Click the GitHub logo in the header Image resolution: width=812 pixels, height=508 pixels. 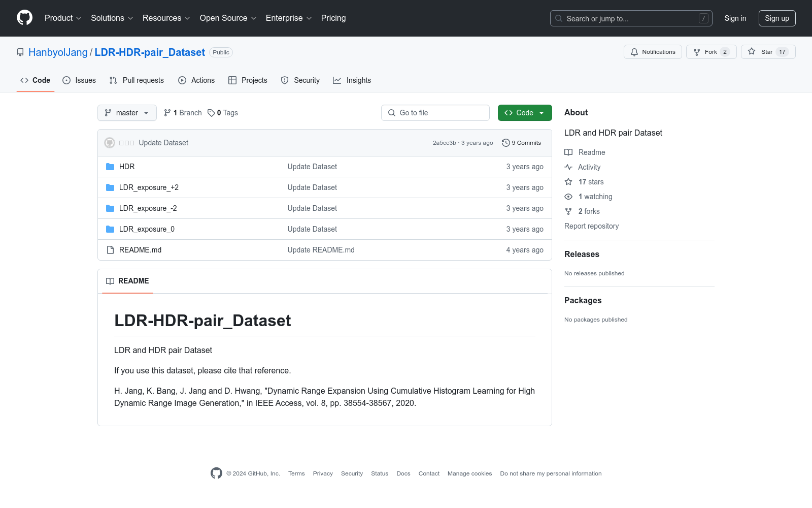pyautogui.click(x=24, y=18)
